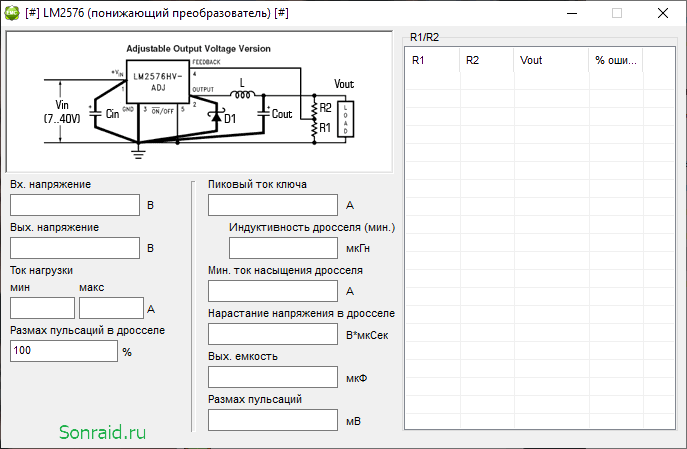687x449 pixels.
Task: Click the output voltage field (Вых. напряжение)
Action: point(75,248)
